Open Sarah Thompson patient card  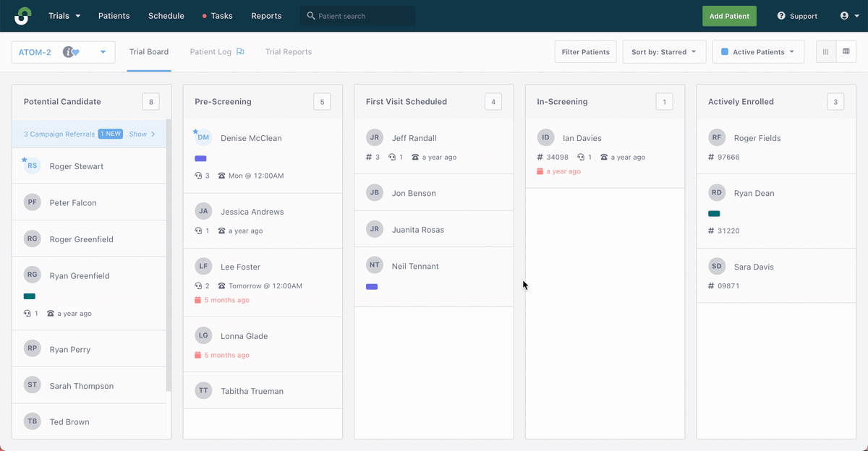[x=90, y=385]
